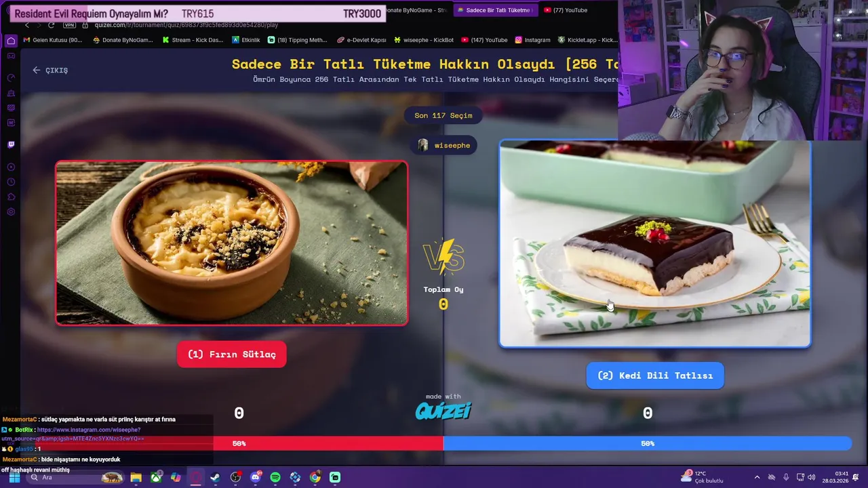The image size is (868, 488).
Task: Open wiseephe - KickBot bookmark
Action: [424, 40]
